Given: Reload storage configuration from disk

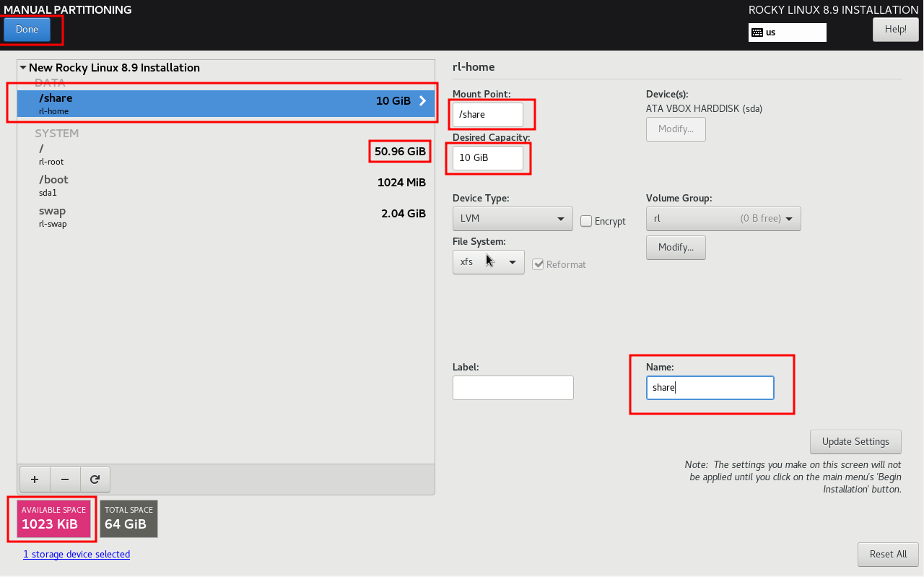Looking at the screenshot, I should pyautogui.click(x=95, y=479).
